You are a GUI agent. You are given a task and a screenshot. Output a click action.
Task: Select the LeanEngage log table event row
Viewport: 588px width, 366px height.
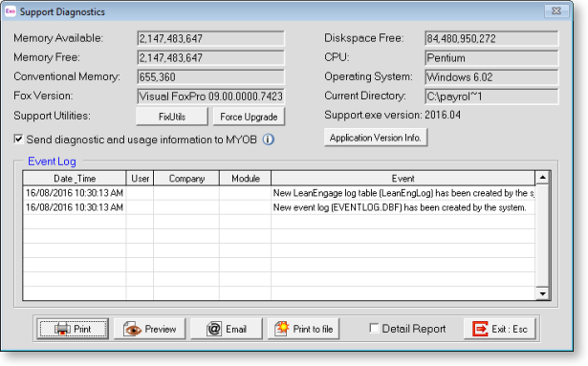279,193
